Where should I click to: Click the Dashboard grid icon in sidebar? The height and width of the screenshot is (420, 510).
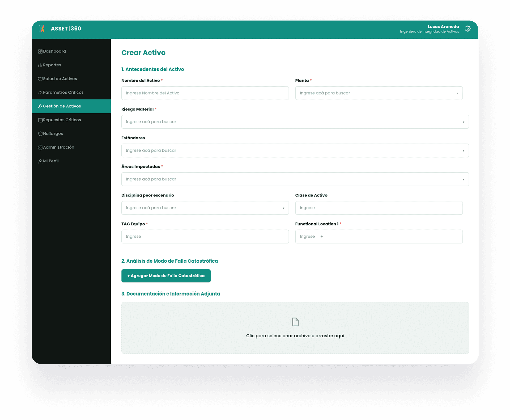[40, 51]
